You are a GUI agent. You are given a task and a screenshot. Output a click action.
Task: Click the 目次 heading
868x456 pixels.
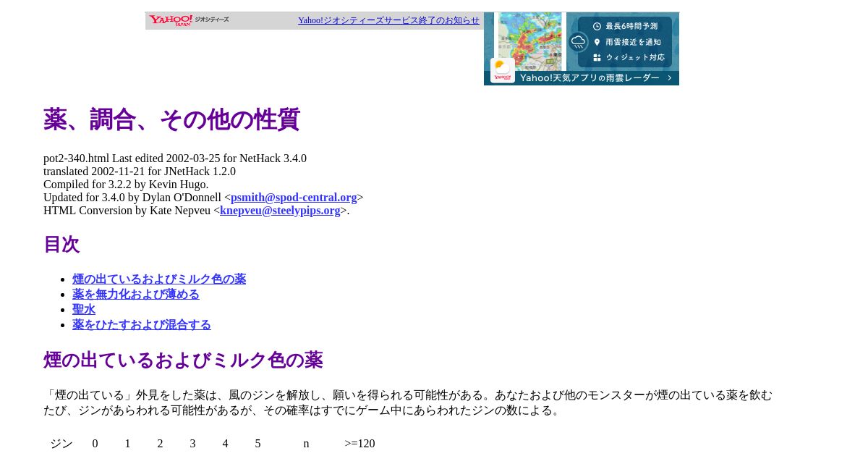click(x=61, y=245)
